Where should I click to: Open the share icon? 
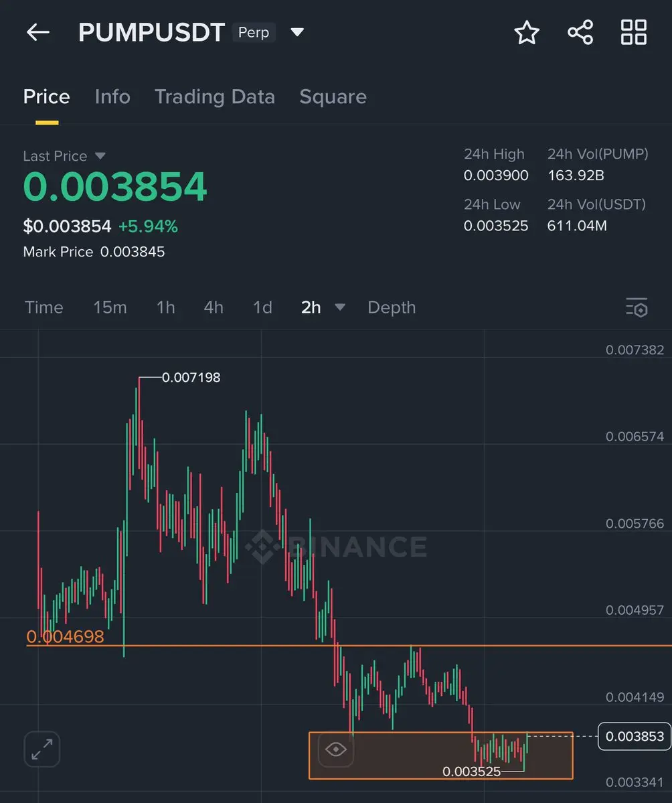(580, 32)
